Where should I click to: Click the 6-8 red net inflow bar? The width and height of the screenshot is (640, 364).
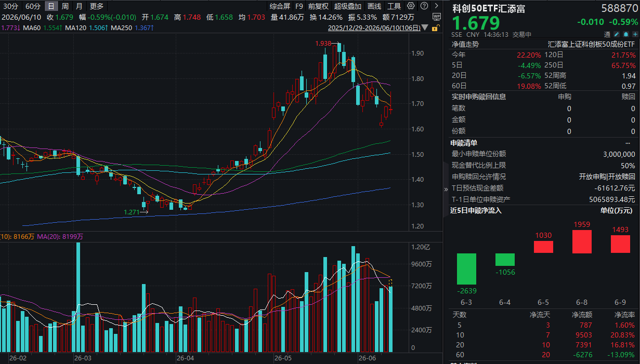[582, 241]
